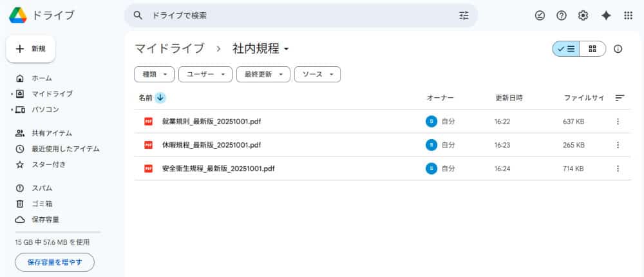Open the ソース filter dropdown
Viewport: 644px width, 277px height.
tap(317, 74)
